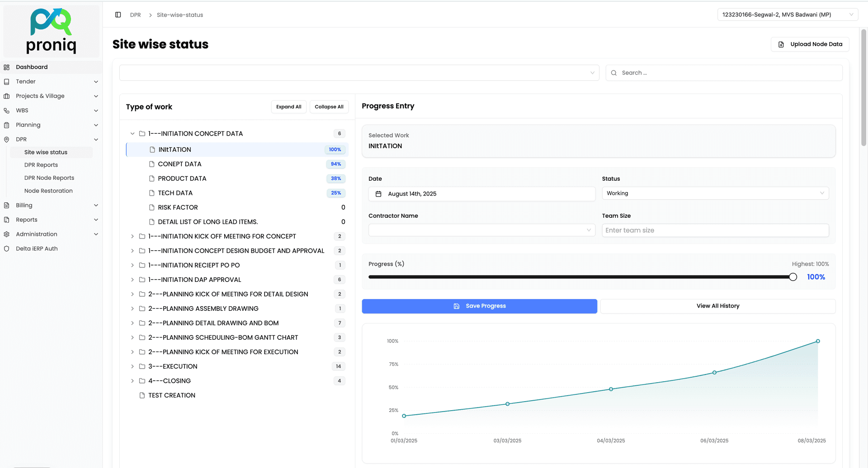Click the Delta iERP Auth shield icon
This screenshot has width=868, height=468.
pyautogui.click(x=7, y=249)
